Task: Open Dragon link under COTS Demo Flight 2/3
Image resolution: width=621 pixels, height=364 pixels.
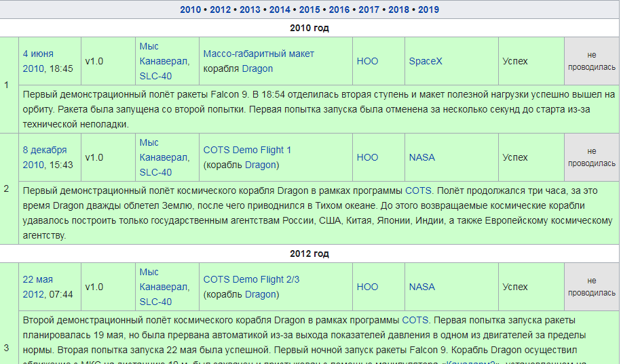Action: (260, 294)
